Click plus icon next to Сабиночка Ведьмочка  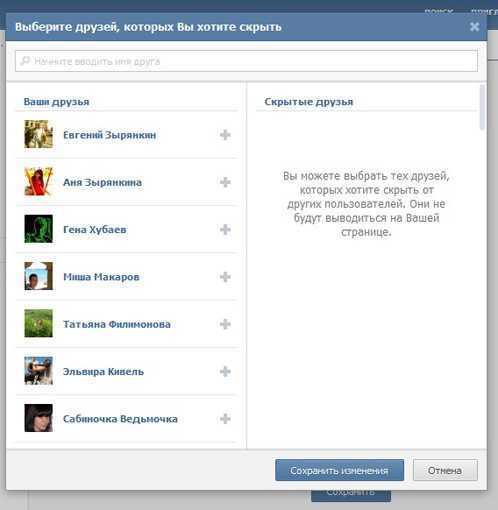225,419
